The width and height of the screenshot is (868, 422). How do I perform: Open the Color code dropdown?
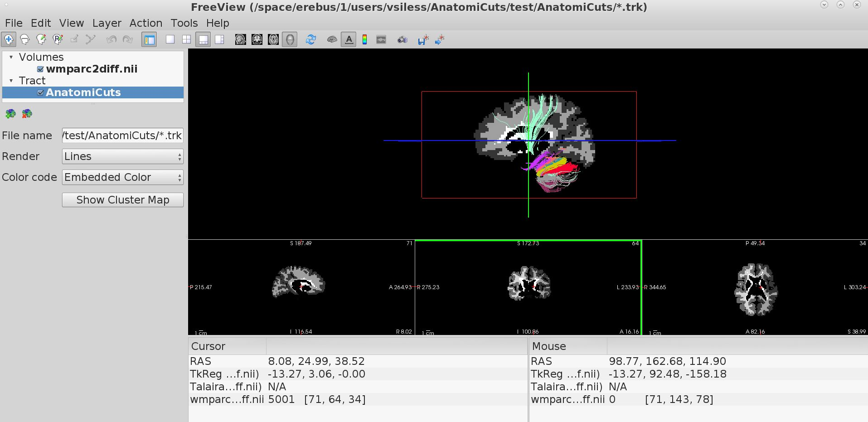point(122,177)
